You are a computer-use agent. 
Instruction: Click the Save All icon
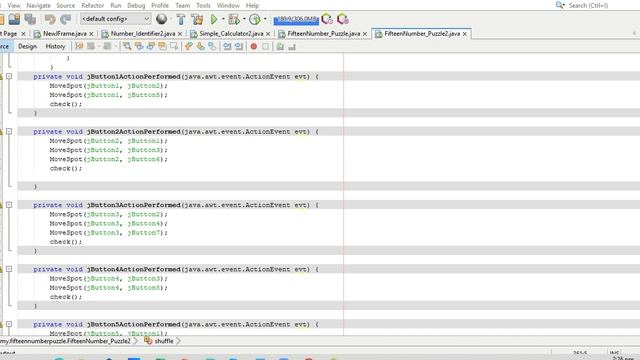pyautogui.click(x=30, y=19)
